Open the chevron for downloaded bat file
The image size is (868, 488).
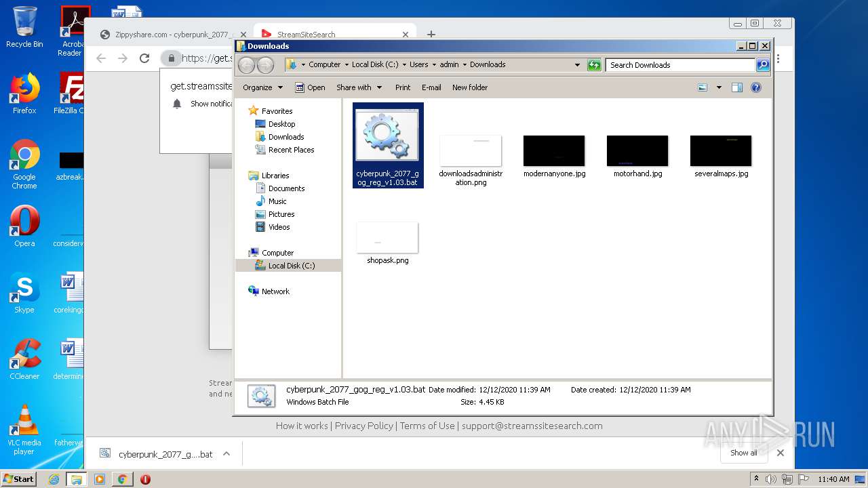[226, 454]
